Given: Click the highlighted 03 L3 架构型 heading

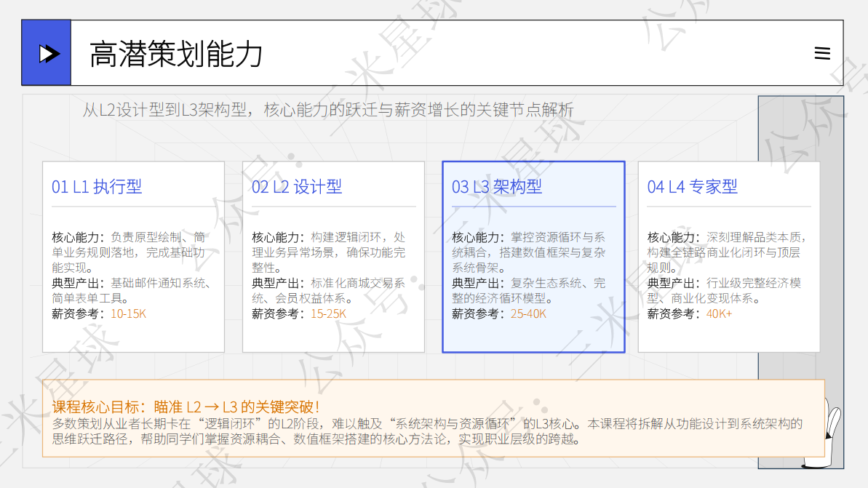Looking at the screenshot, I should [496, 187].
